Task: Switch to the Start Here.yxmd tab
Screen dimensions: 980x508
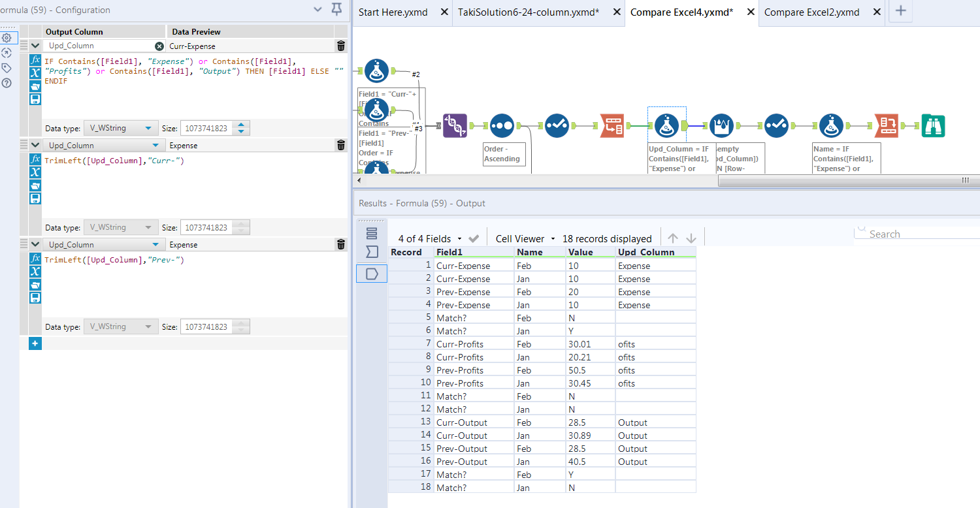Action: [392, 12]
